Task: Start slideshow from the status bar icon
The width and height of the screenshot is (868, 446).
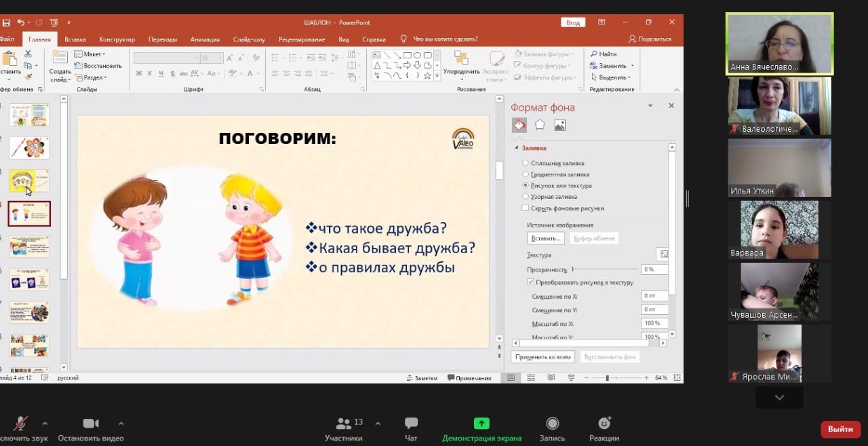Action: coord(571,377)
